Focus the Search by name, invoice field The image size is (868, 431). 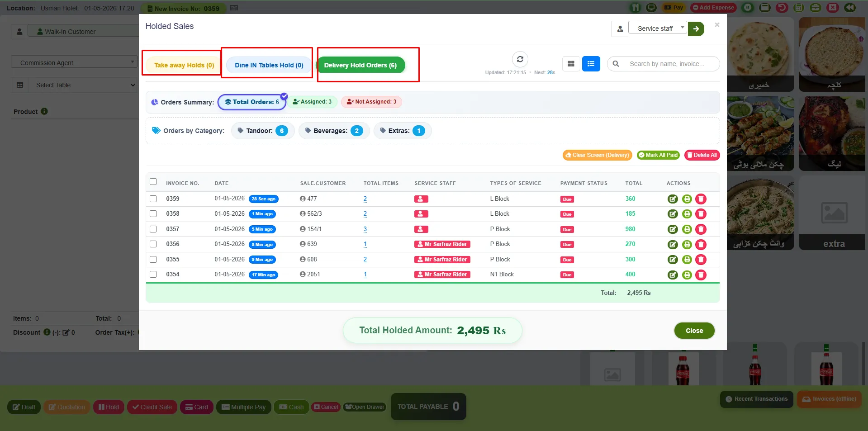pyautogui.click(x=663, y=64)
